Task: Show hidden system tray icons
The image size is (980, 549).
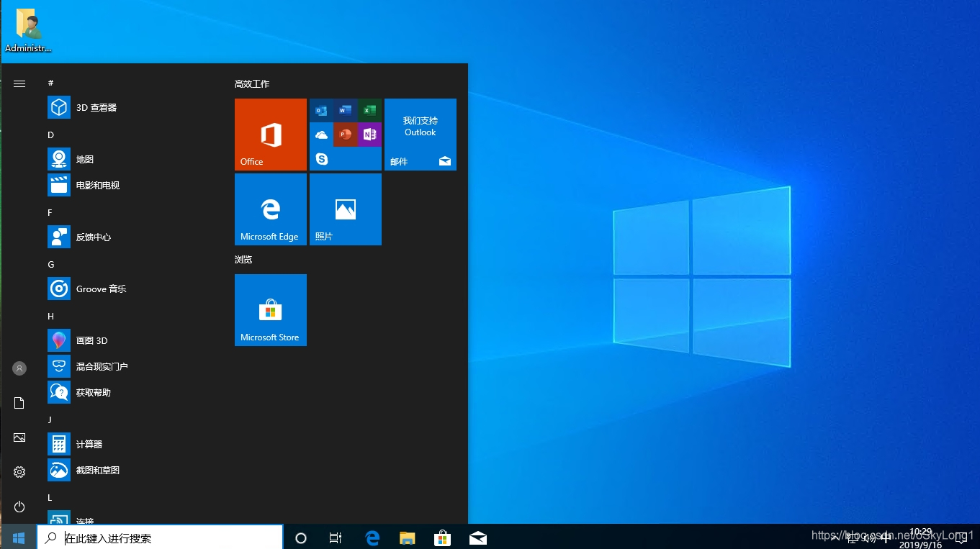Action: point(835,537)
